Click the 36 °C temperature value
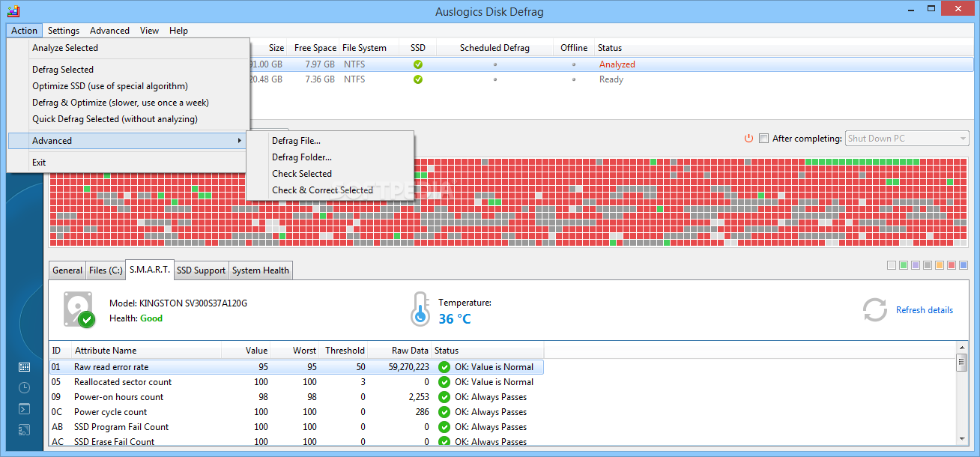980x457 pixels. click(x=455, y=319)
